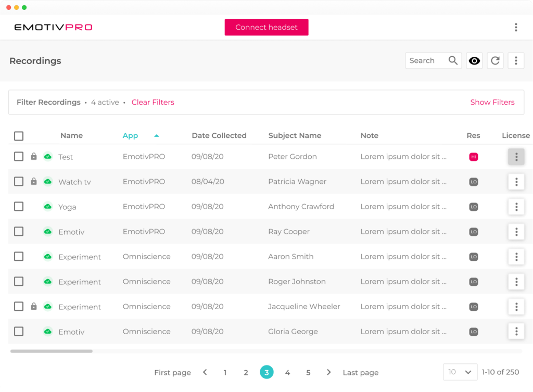The image size is (533, 392).
Task: Toggle App column sort arrow
Action: 156,136
